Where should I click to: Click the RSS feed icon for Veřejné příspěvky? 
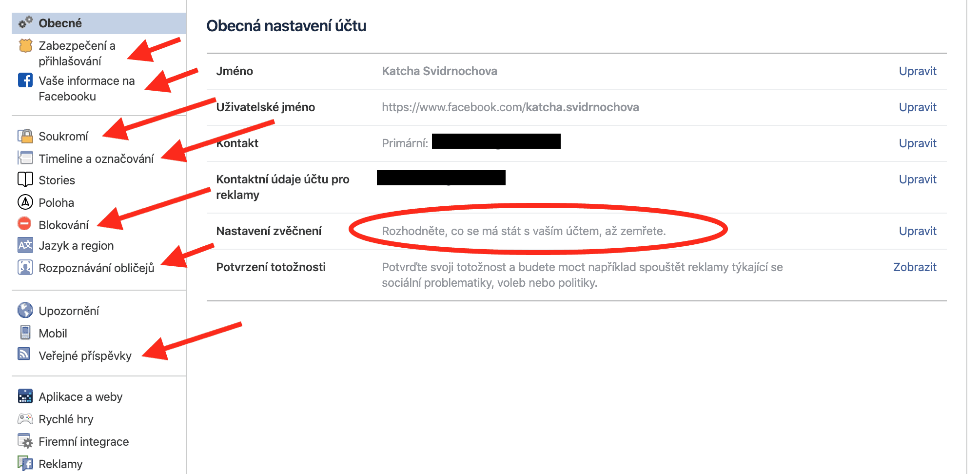[24, 354]
